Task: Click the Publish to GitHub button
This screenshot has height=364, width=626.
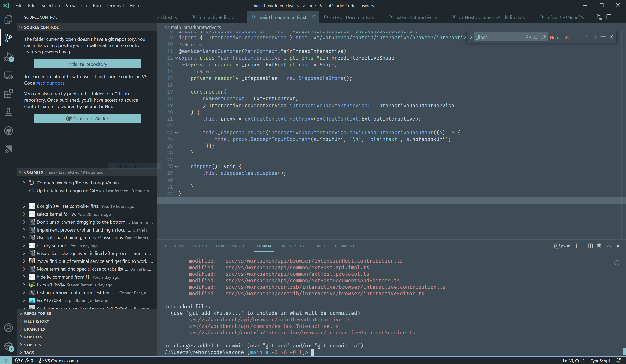Action: coord(87,119)
